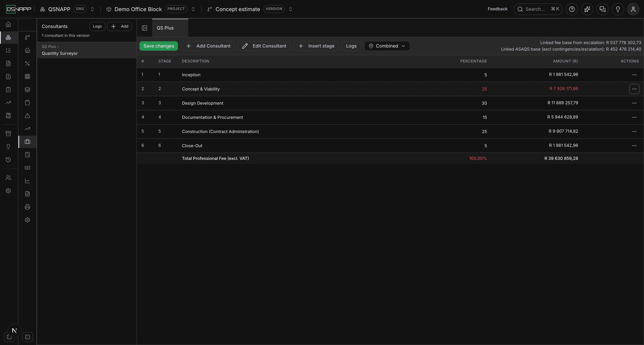The width and height of the screenshot is (644, 345).
Task: Click the Design Development description cell
Action: pos(203,103)
